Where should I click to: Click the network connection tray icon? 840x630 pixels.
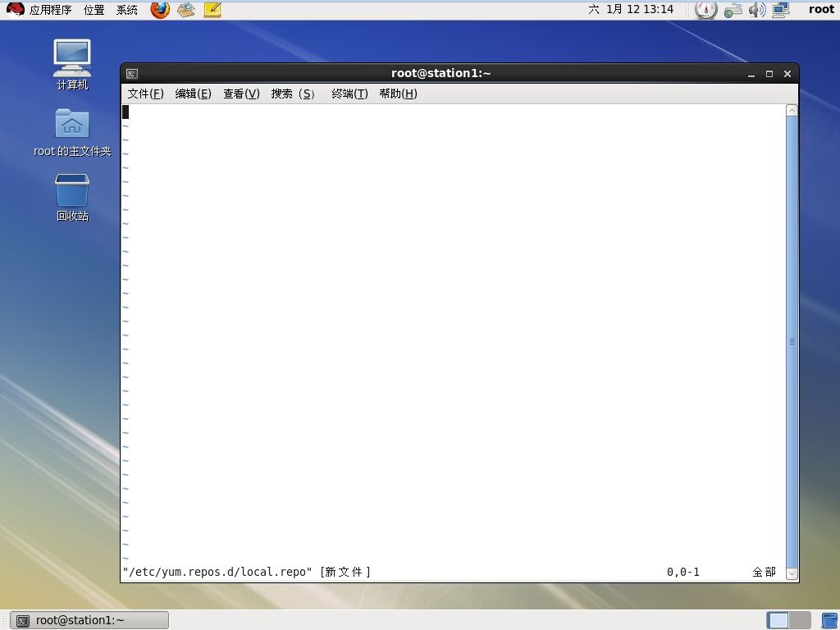[x=733, y=10]
